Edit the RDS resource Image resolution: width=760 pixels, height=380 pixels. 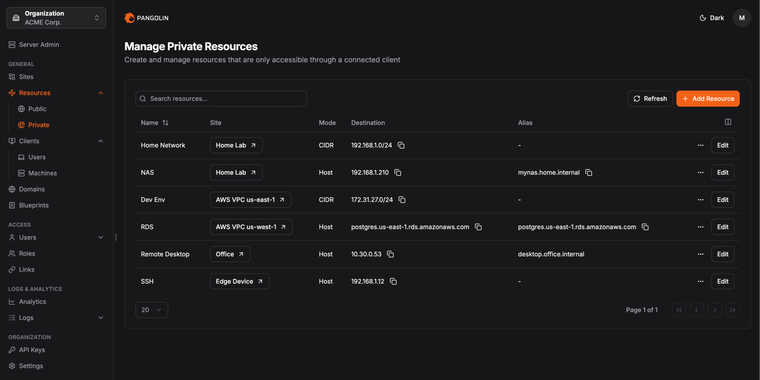[723, 227]
